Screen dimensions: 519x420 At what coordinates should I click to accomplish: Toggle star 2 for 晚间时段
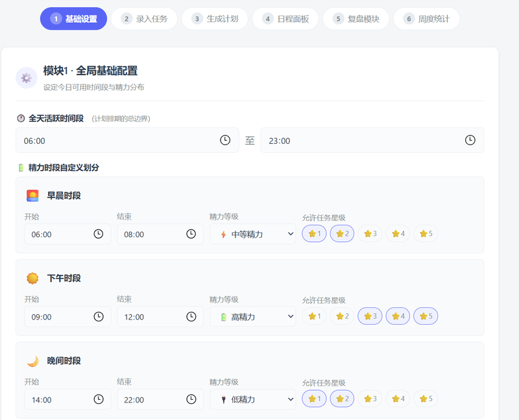[x=342, y=399]
